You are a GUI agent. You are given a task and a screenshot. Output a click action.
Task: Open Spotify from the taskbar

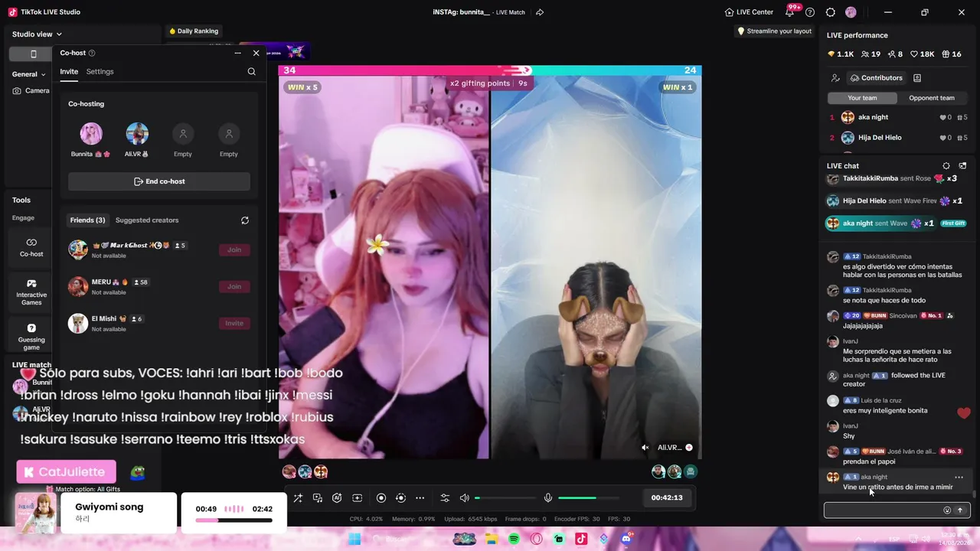tap(514, 540)
